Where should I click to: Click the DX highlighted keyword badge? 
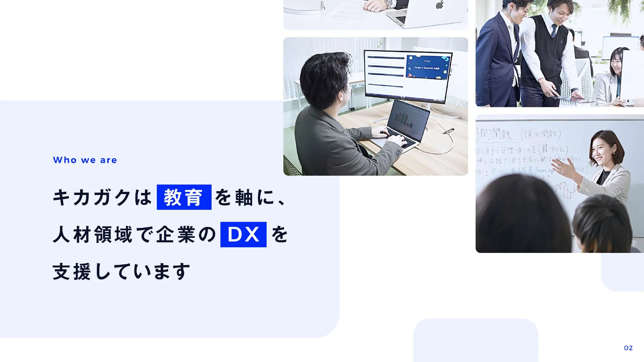243,234
